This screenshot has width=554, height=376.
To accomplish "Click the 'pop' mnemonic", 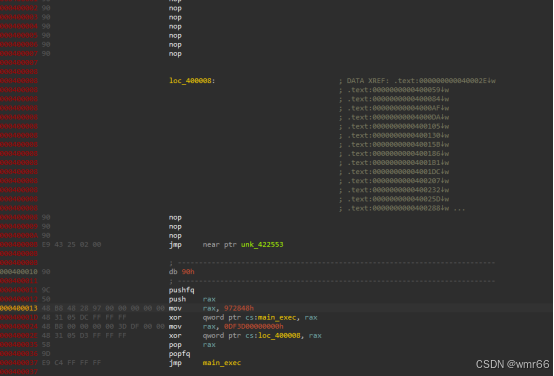I will (175, 345).
